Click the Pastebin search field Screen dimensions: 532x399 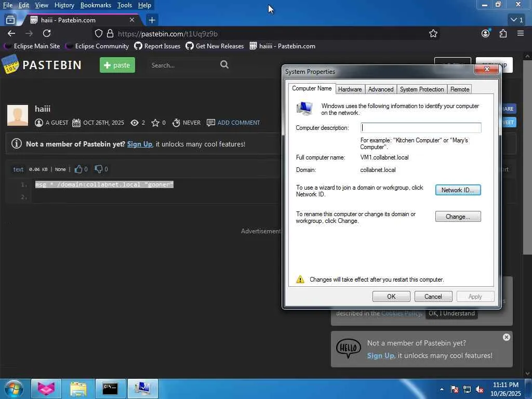coord(183,65)
